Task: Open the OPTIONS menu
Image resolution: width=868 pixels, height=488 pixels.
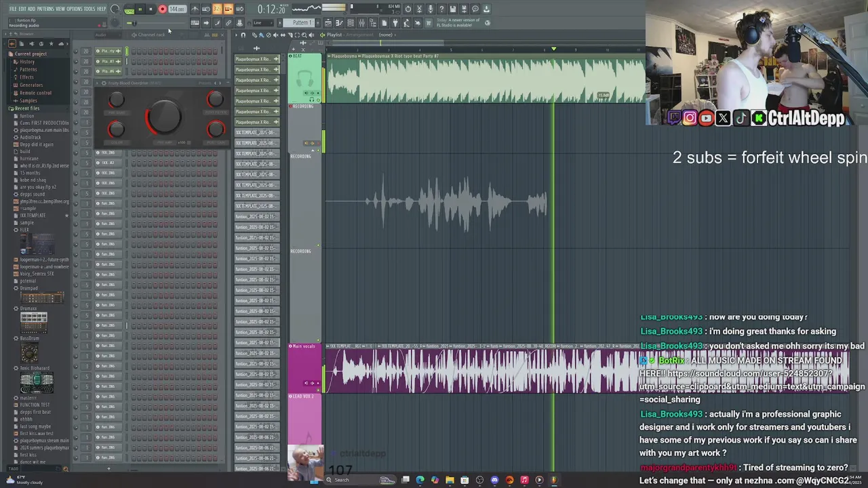Action: (75, 9)
